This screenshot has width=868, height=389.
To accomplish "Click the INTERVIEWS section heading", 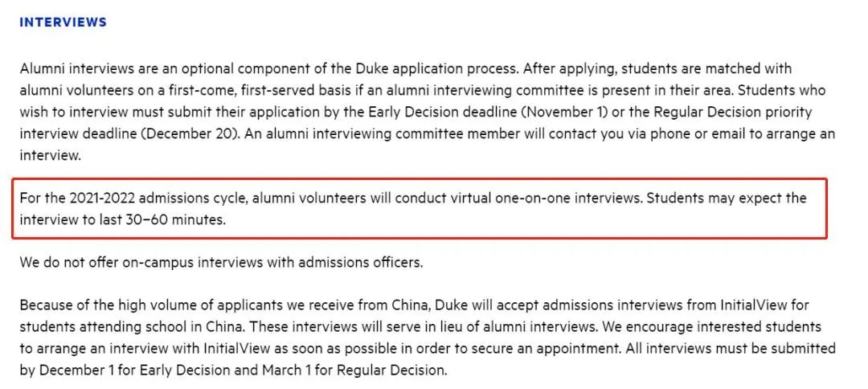I will [x=63, y=23].
